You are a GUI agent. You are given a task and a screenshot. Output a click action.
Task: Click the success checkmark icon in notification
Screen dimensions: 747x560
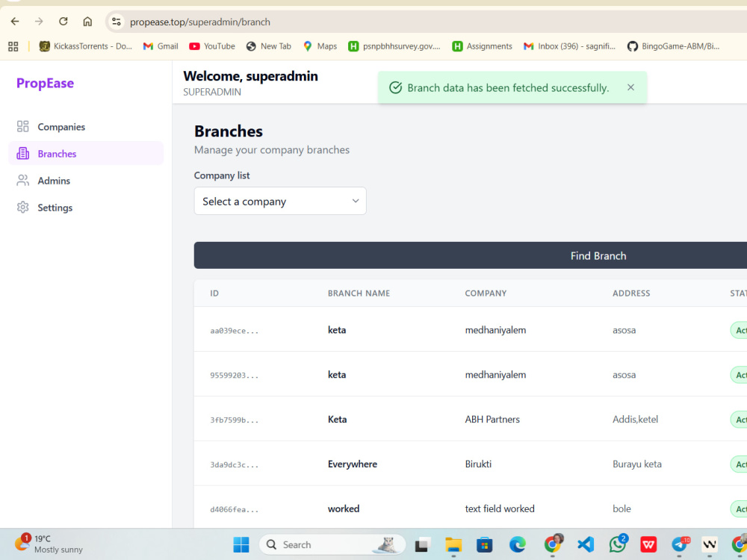pos(395,87)
